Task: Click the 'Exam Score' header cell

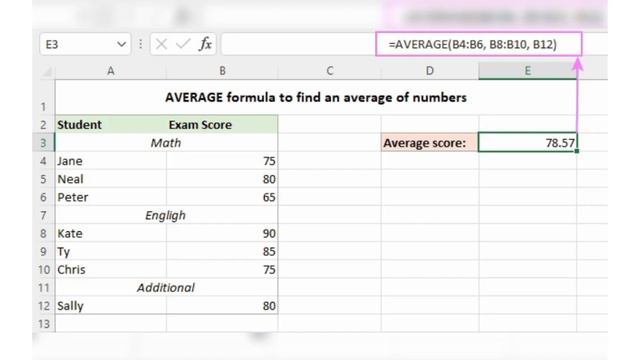Action: pyautogui.click(x=222, y=124)
